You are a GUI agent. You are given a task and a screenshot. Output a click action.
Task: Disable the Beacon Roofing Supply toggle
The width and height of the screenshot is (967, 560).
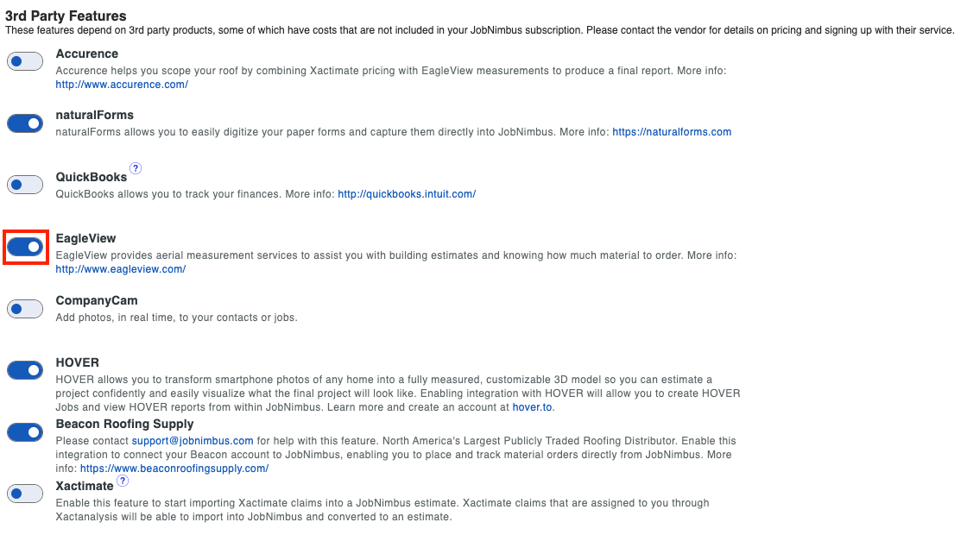(x=25, y=432)
